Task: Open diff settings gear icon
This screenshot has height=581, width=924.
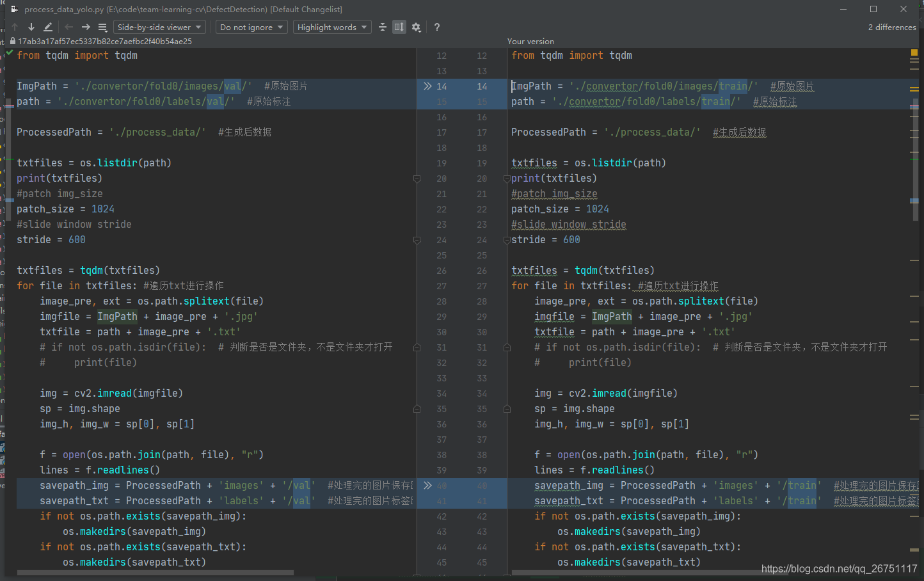Action: [x=417, y=27]
